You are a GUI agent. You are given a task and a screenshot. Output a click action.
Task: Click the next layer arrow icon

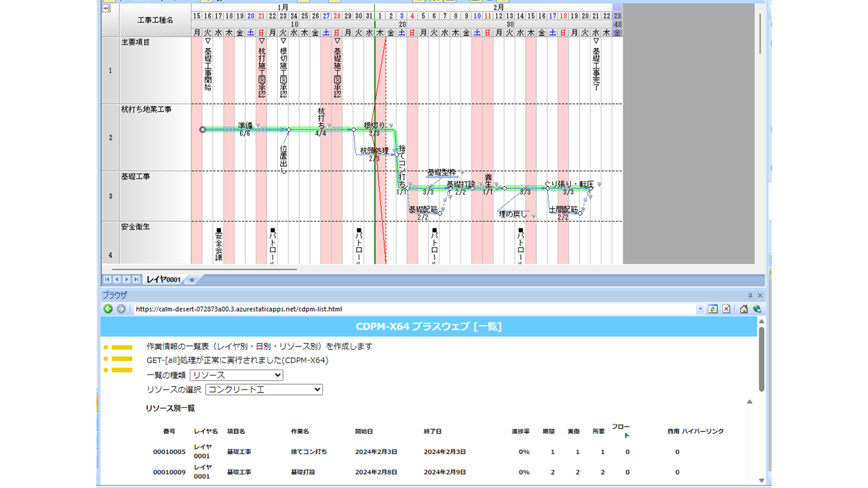coord(126,279)
